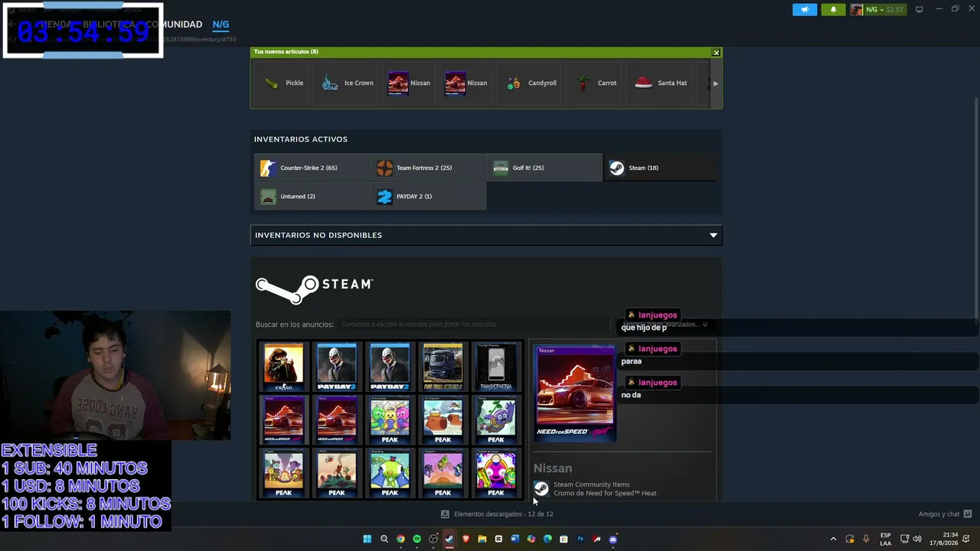Click the sync status tray icon
Image resolution: width=980 pixels, height=551 pixels.
[x=850, y=539]
